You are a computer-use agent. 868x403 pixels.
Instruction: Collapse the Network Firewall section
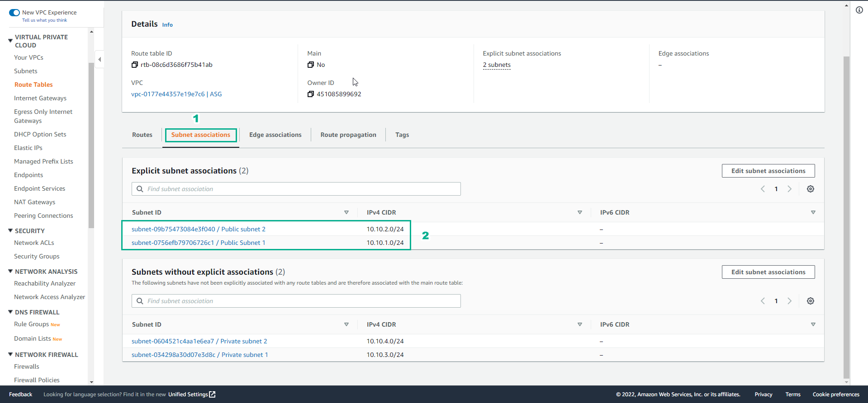tap(10, 354)
